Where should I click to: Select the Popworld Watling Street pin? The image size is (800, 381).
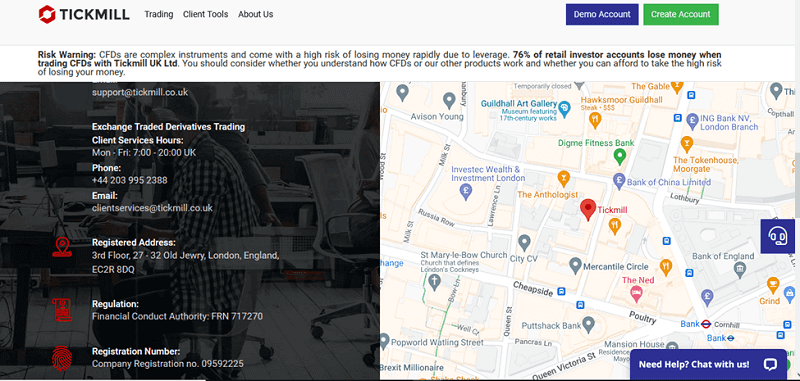[384, 341]
